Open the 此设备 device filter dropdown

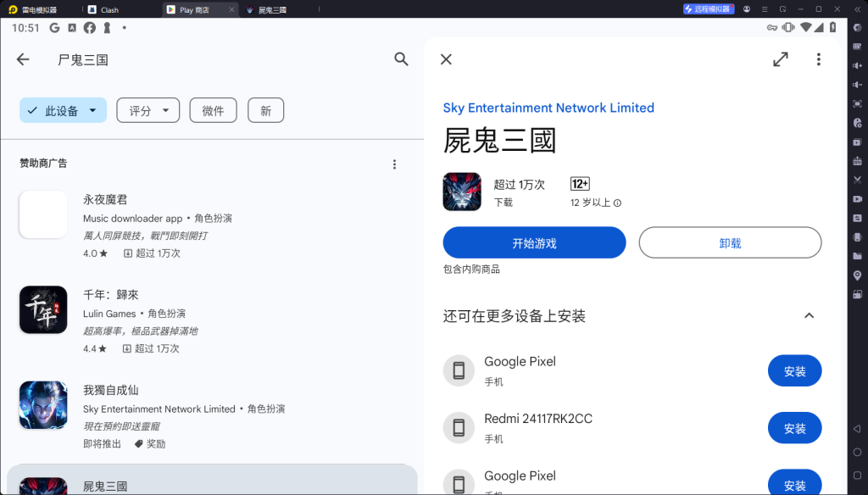63,110
